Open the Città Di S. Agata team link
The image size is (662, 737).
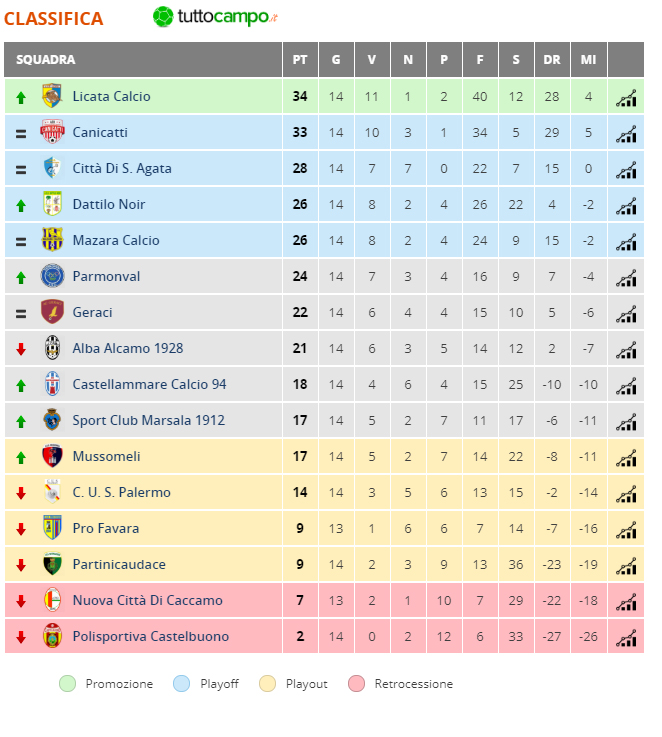[x=122, y=168]
